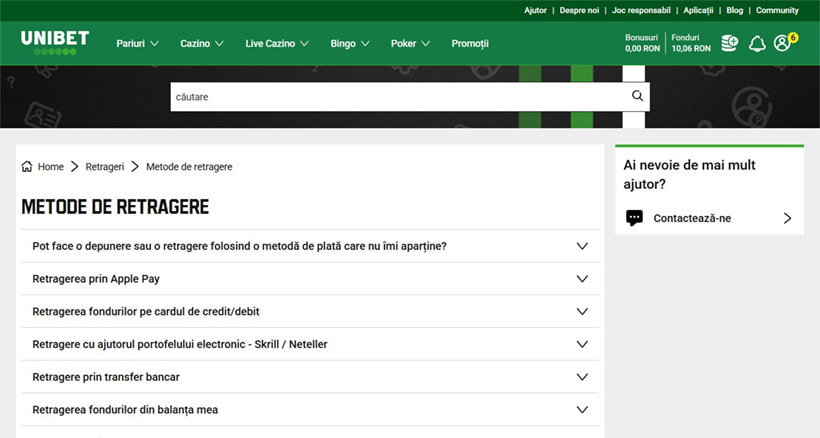This screenshot has width=820, height=438.
Task: Click the arrow next to Contactează-ne
Action: tap(787, 218)
